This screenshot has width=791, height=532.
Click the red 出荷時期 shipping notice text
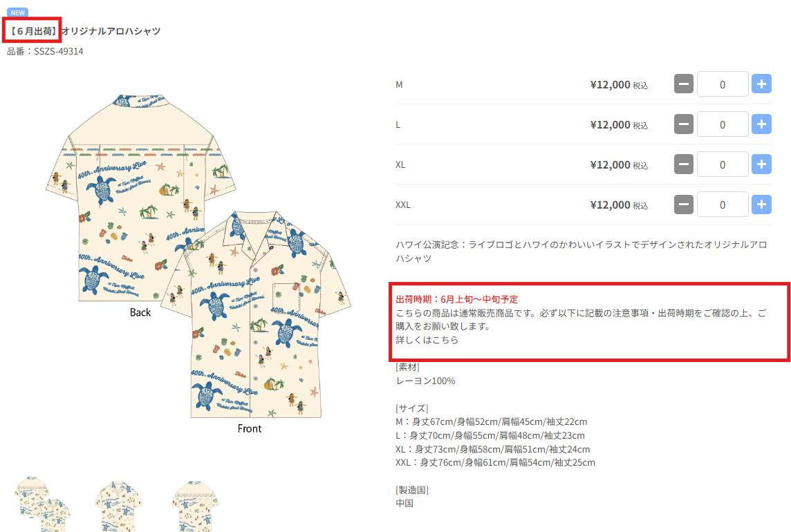point(456,299)
